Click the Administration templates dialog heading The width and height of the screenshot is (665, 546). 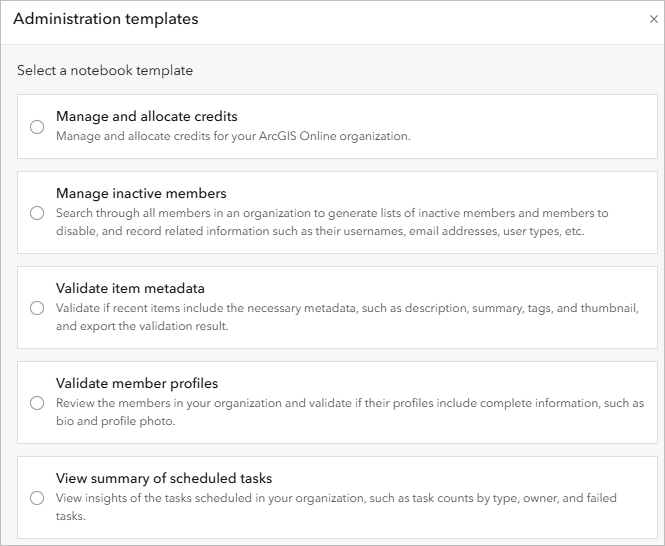click(106, 19)
